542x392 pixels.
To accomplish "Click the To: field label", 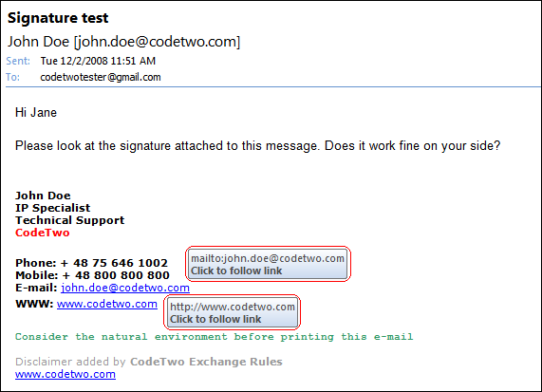I will [12, 77].
